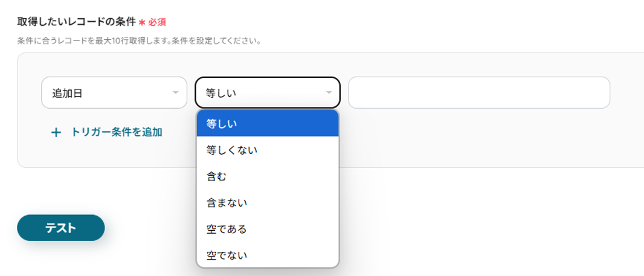Image resolution: width=644 pixels, height=276 pixels.
Task: Click the トリガー条件を追加 link text
Action: [x=117, y=132]
